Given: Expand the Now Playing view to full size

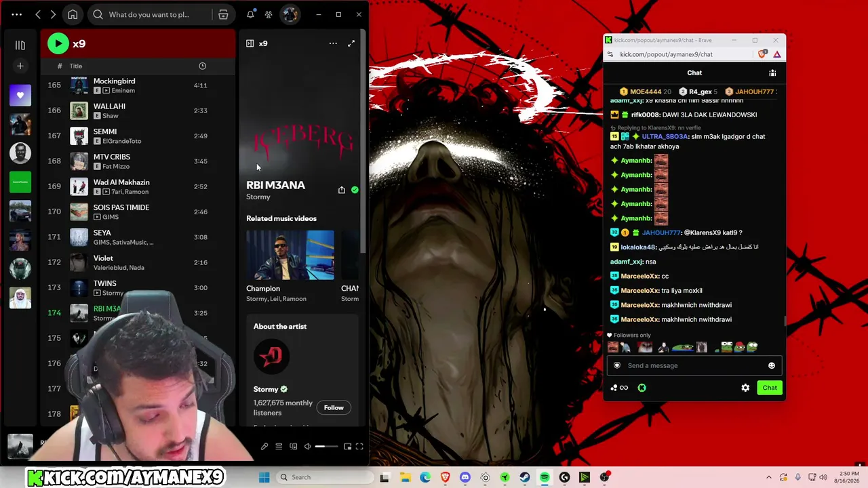Looking at the screenshot, I should click(351, 43).
